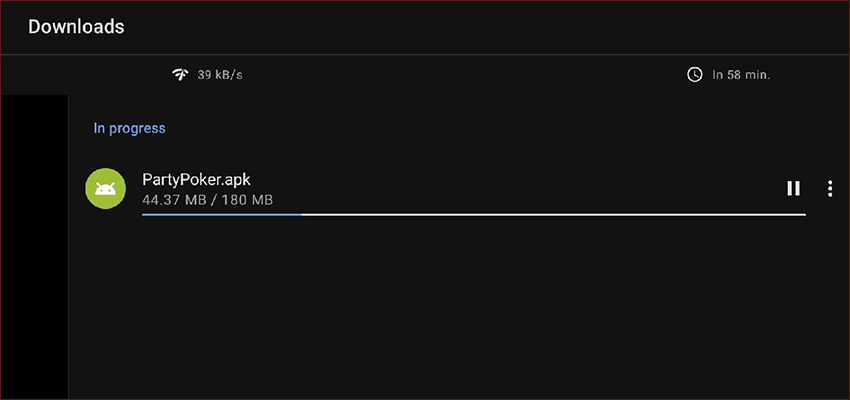Open the three-dot options menu for PartyPoker.apk

tap(830, 188)
